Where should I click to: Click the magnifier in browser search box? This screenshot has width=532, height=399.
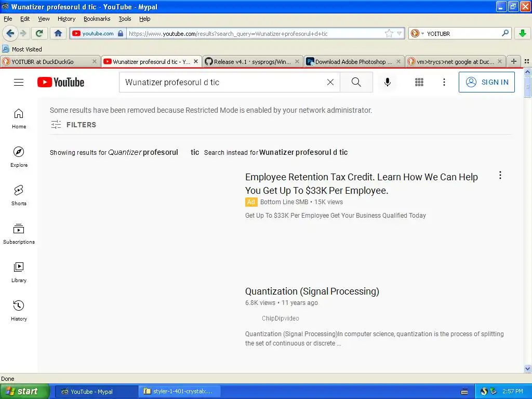pos(505,33)
